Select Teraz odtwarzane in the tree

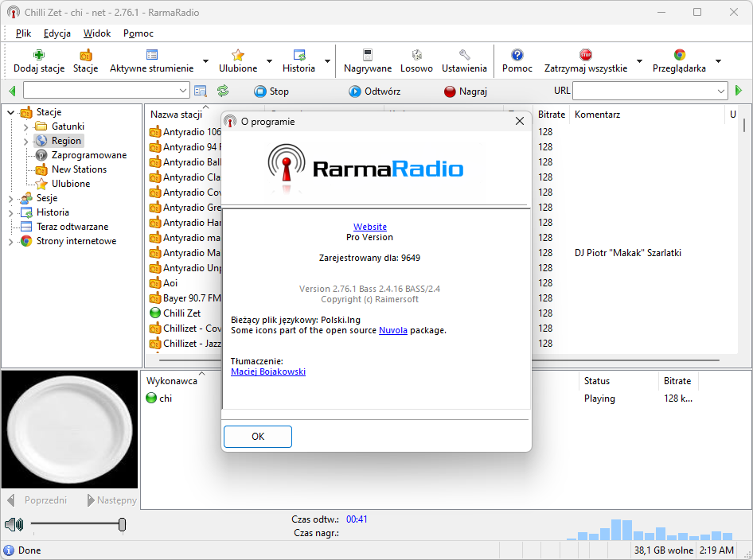(72, 227)
